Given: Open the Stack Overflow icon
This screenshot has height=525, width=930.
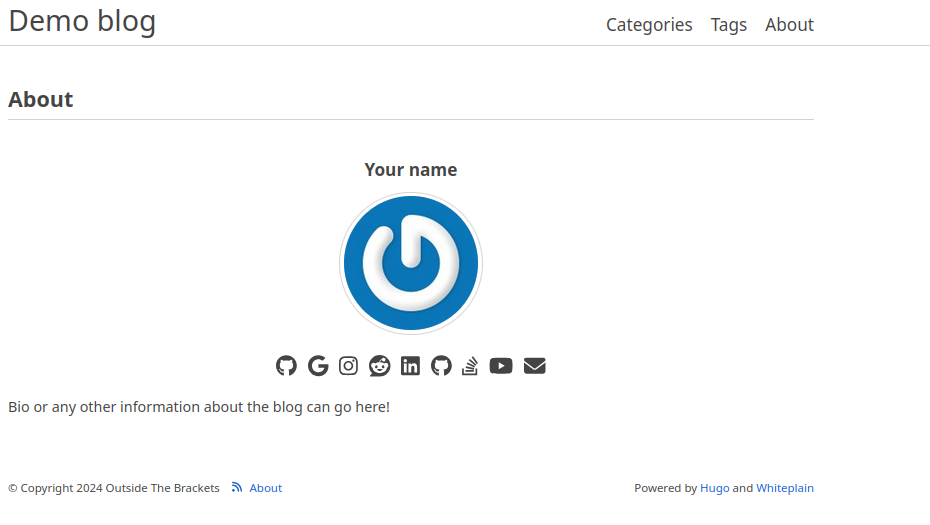Looking at the screenshot, I should point(470,366).
